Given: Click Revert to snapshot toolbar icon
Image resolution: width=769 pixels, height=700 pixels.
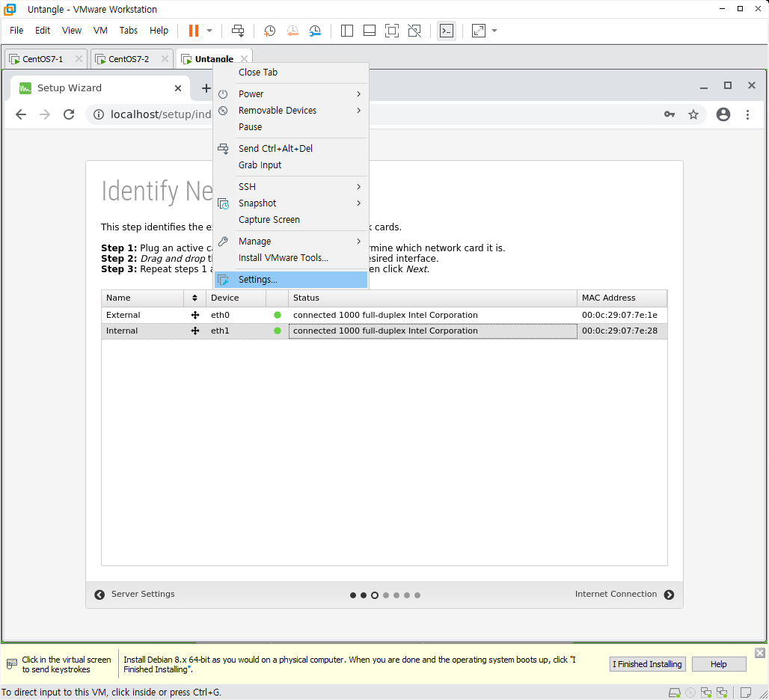Looking at the screenshot, I should 292,31.
